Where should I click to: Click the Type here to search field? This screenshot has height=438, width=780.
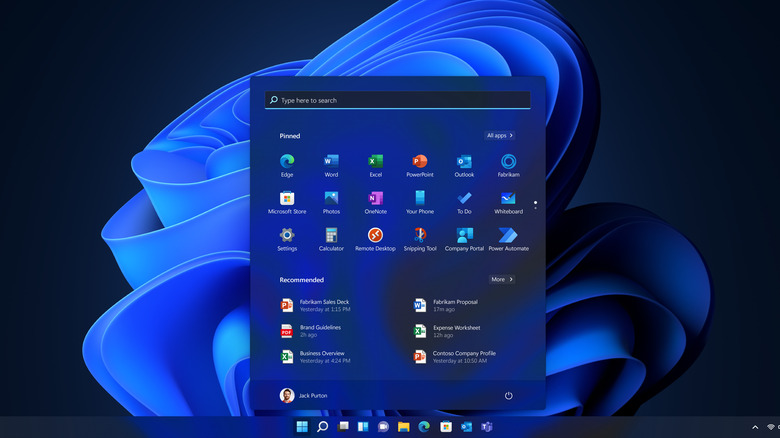397,101
